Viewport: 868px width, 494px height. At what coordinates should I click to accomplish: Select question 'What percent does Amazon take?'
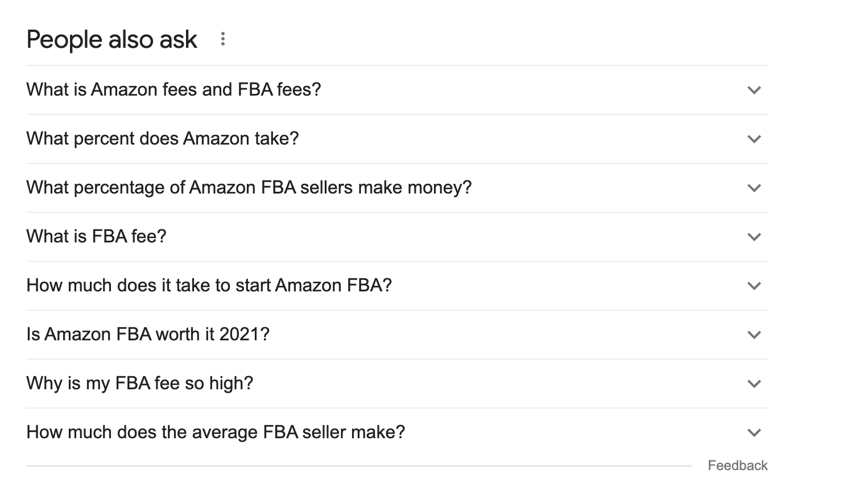click(x=162, y=138)
